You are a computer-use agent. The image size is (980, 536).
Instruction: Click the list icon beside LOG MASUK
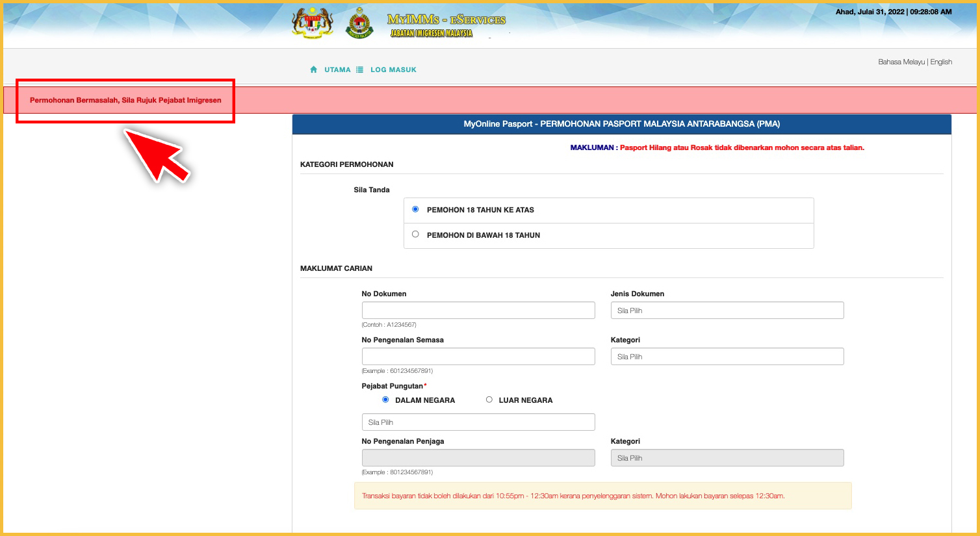[359, 70]
